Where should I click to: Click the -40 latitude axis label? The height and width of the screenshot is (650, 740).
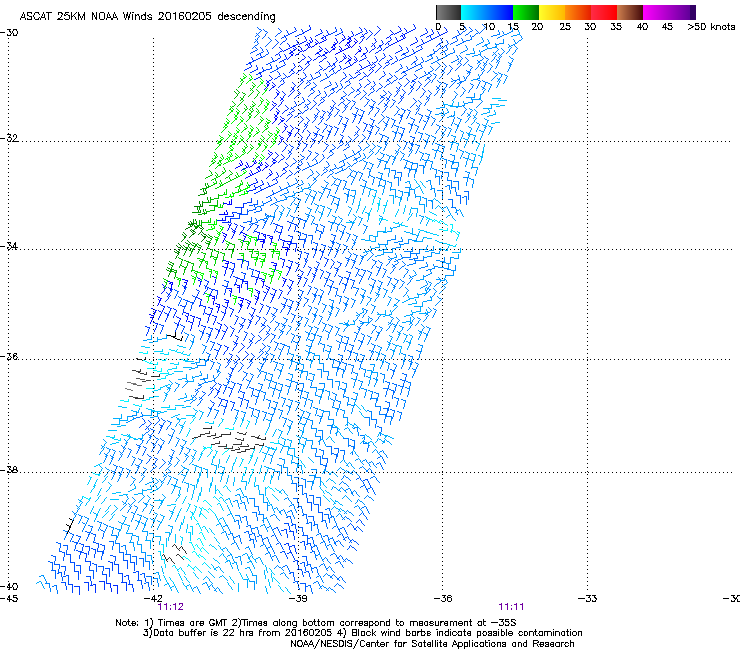[x=9, y=586]
